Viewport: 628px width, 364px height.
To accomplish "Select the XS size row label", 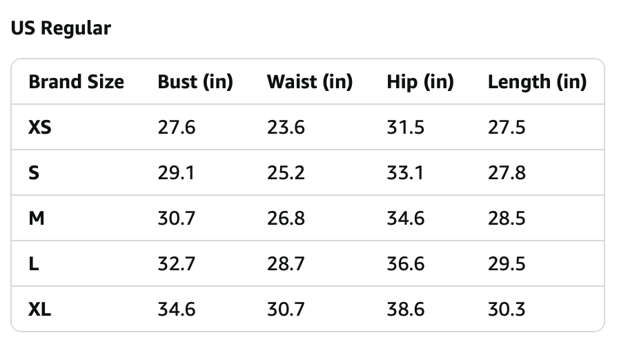I will point(40,128).
